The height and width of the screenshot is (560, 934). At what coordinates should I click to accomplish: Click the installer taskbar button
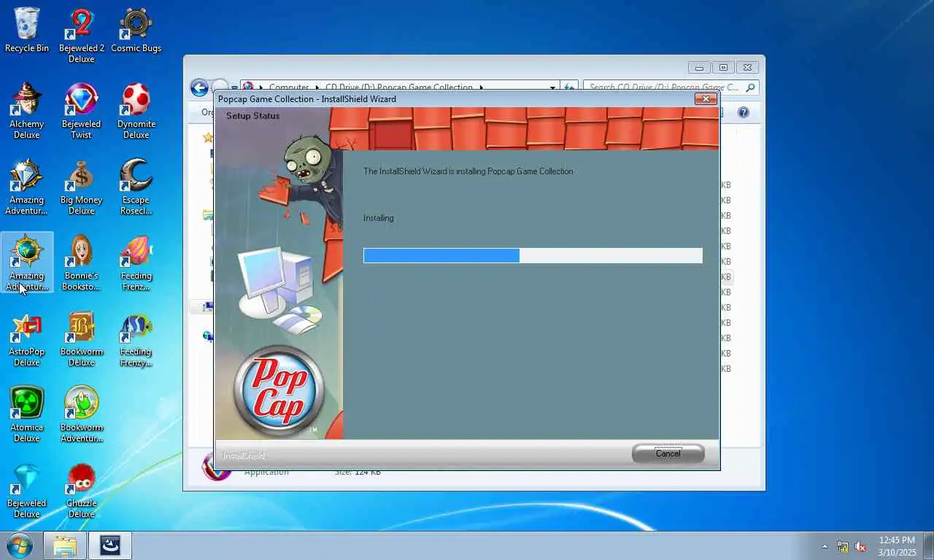pos(110,545)
